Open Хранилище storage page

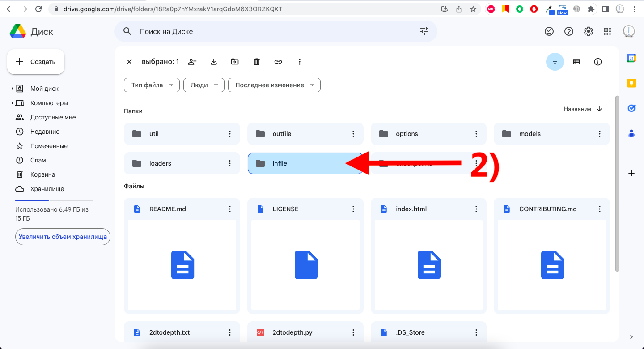click(x=47, y=189)
